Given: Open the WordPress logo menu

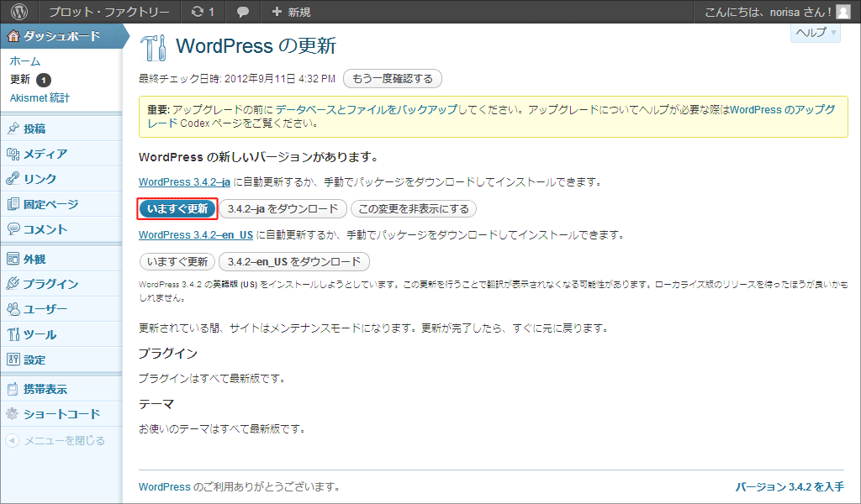Looking at the screenshot, I should point(19,12).
